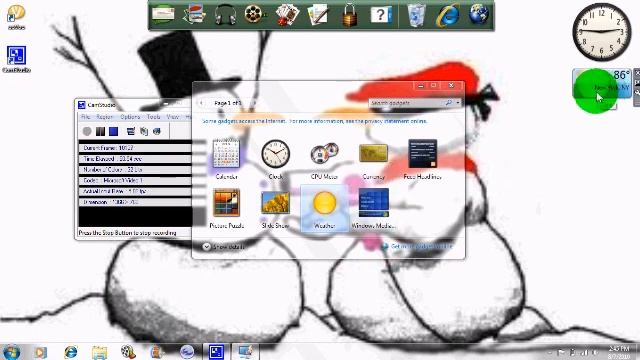Select the top-left yellow desktop shortcut icon
Screen dimensions: 640x360
(16, 17)
